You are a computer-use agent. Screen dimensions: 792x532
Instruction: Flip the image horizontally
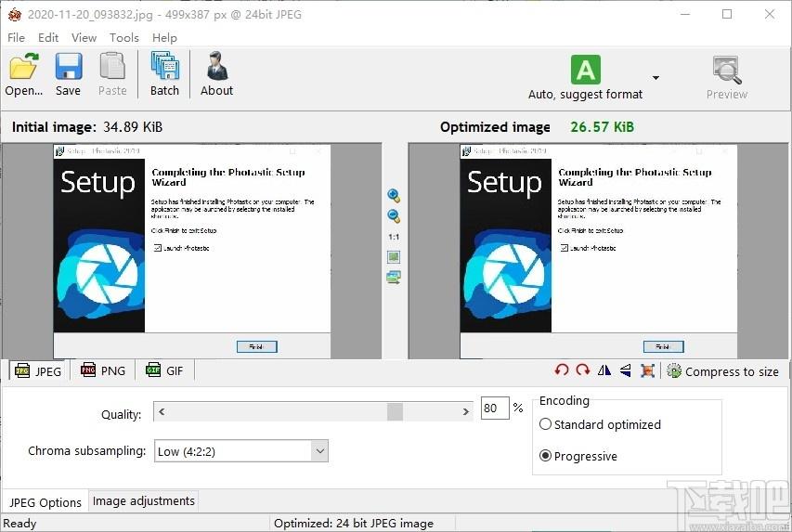click(604, 370)
